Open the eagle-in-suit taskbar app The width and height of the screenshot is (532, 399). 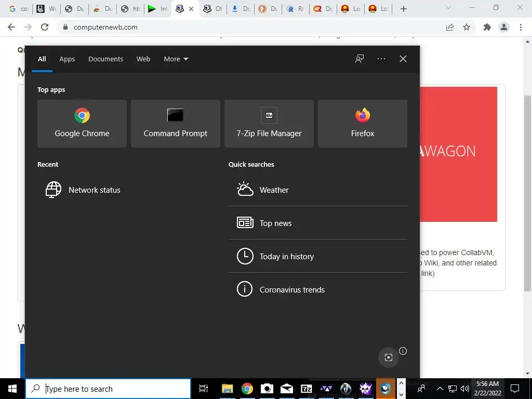(x=345, y=389)
